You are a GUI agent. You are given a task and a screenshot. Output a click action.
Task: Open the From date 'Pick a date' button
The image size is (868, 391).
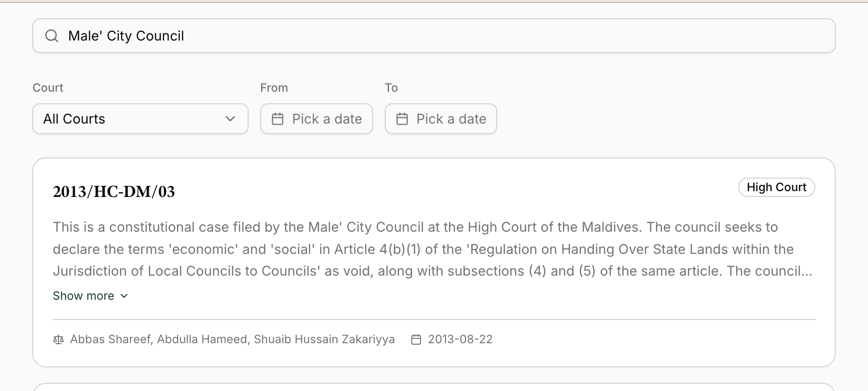[x=317, y=119]
